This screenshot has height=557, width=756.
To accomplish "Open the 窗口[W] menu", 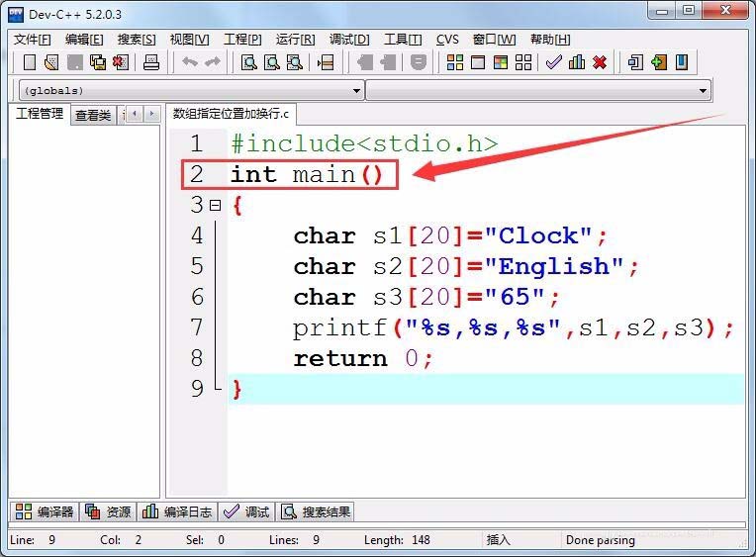I will tap(494, 39).
